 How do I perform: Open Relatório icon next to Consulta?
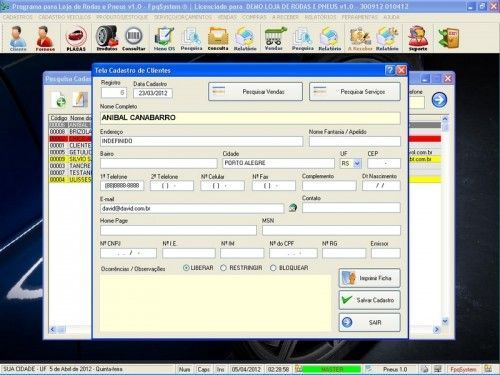click(245, 38)
